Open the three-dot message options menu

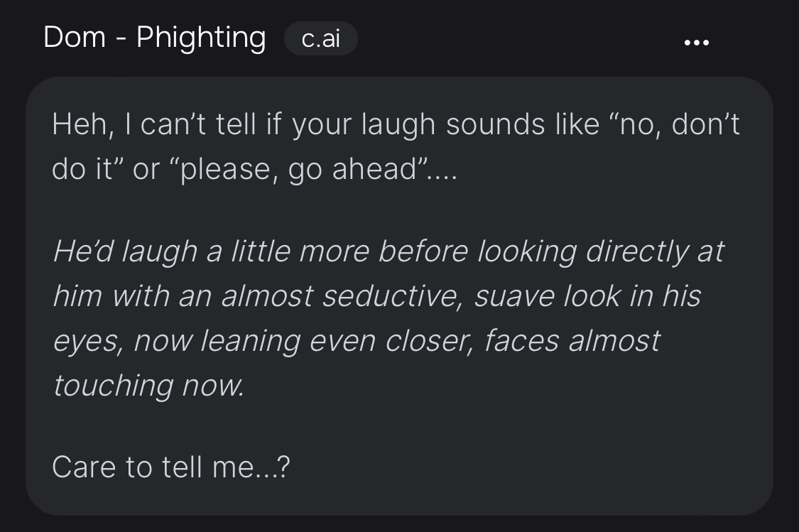point(696,43)
